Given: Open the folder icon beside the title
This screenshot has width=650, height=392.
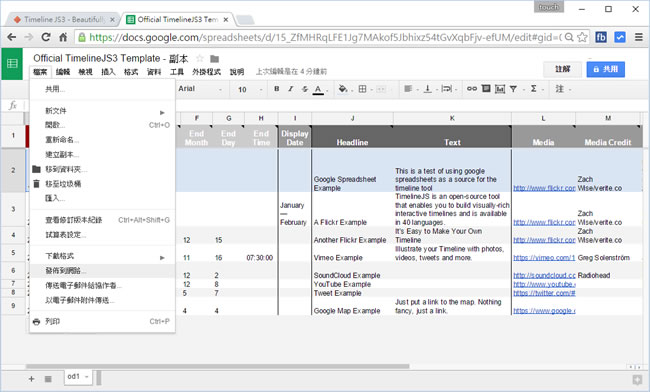Looking at the screenshot, I should click(214, 59).
